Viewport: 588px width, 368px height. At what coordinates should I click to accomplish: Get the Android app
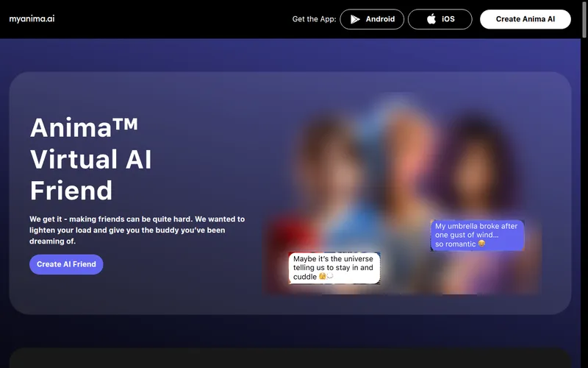372,19
